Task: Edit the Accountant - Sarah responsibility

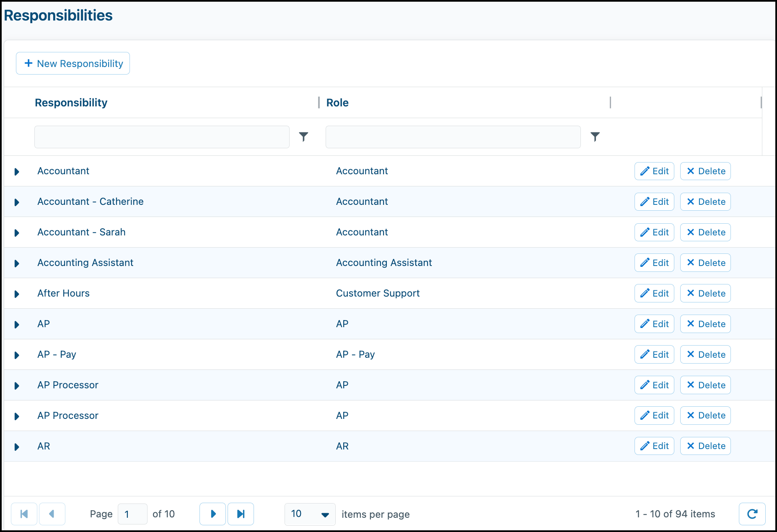Action: pos(654,232)
